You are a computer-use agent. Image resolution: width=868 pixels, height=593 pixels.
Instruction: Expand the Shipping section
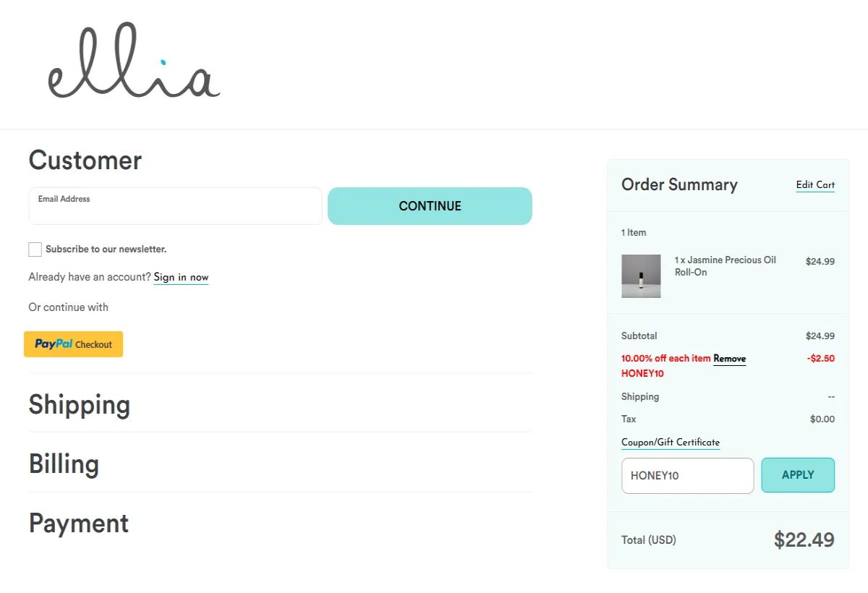pyautogui.click(x=80, y=405)
